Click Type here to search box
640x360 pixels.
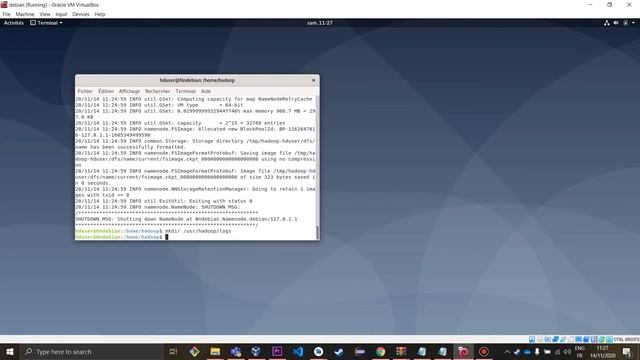click(92, 351)
